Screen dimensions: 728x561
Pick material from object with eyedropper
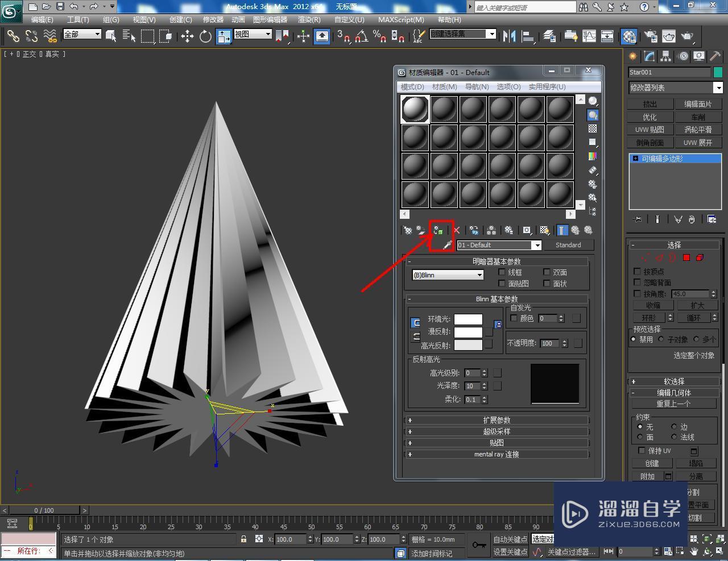[x=448, y=245]
